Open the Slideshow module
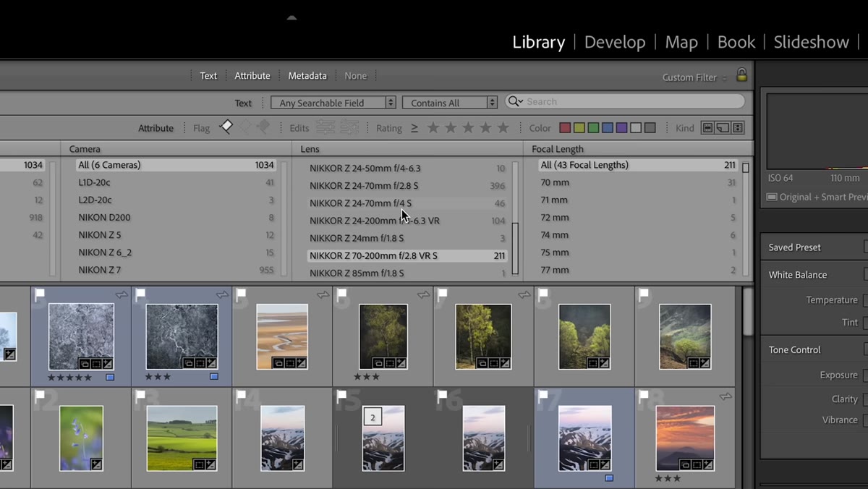 point(812,42)
